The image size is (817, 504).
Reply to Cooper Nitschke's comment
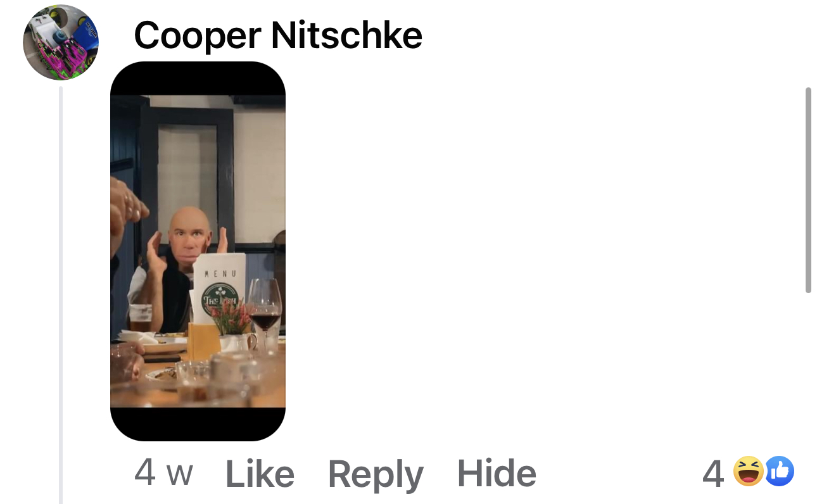(376, 474)
